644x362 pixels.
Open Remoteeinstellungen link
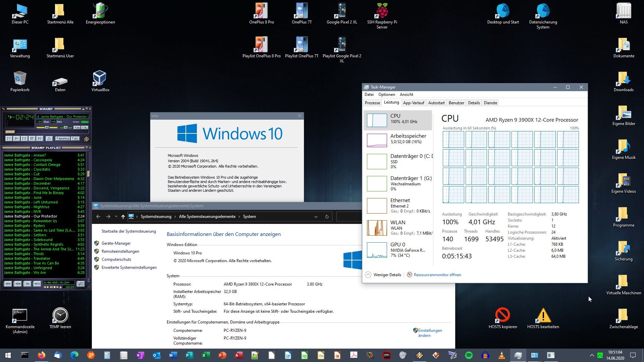click(120, 251)
